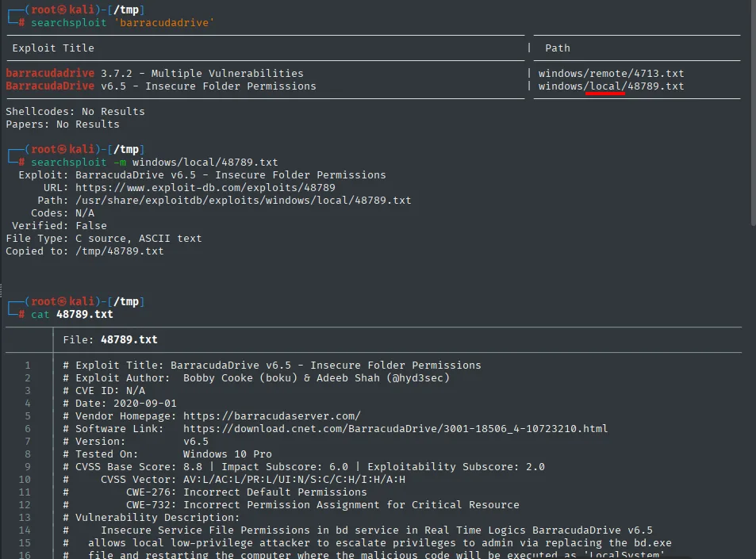Click the 'searchsploit -m windows/local/48789.txt' command

(154, 162)
